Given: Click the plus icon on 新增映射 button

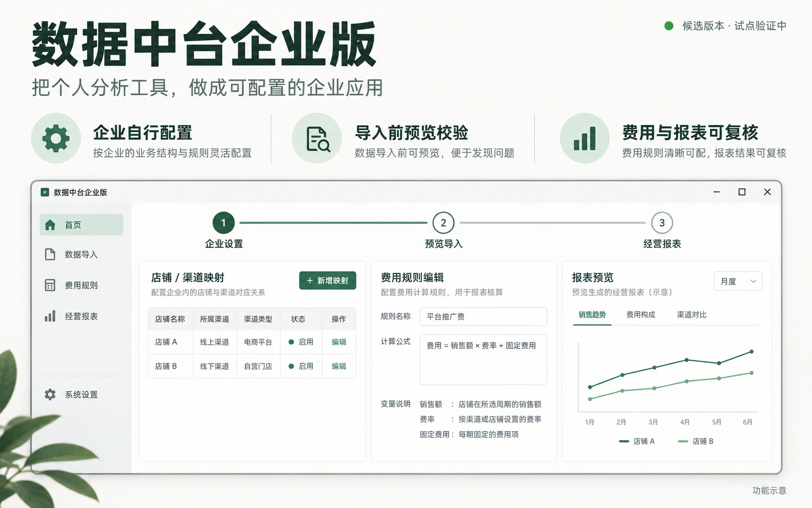Looking at the screenshot, I should (310, 281).
